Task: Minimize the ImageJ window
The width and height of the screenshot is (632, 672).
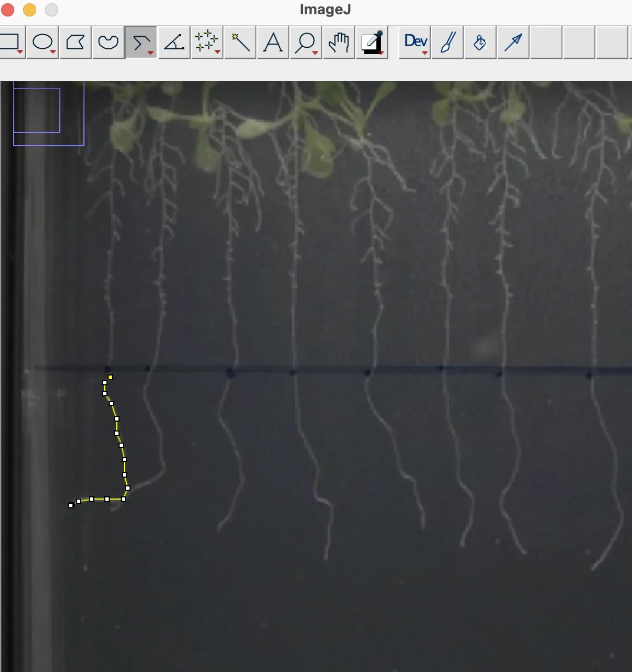Action: coord(30,10)
